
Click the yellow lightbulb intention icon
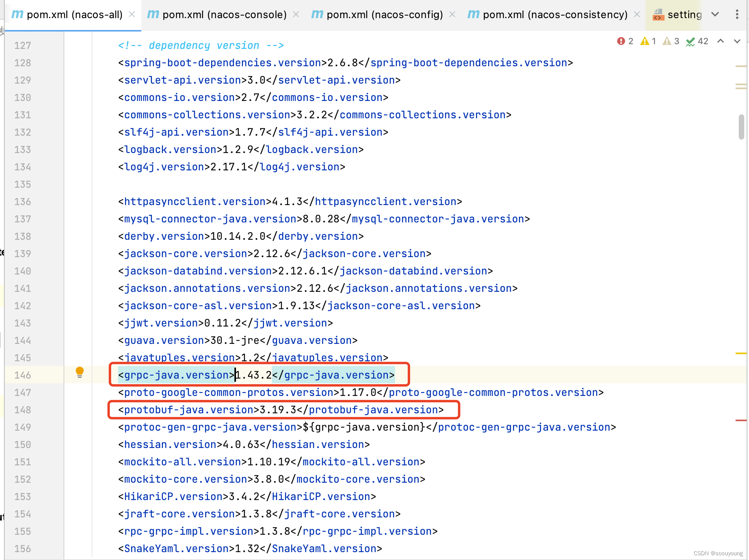(80, 372)
